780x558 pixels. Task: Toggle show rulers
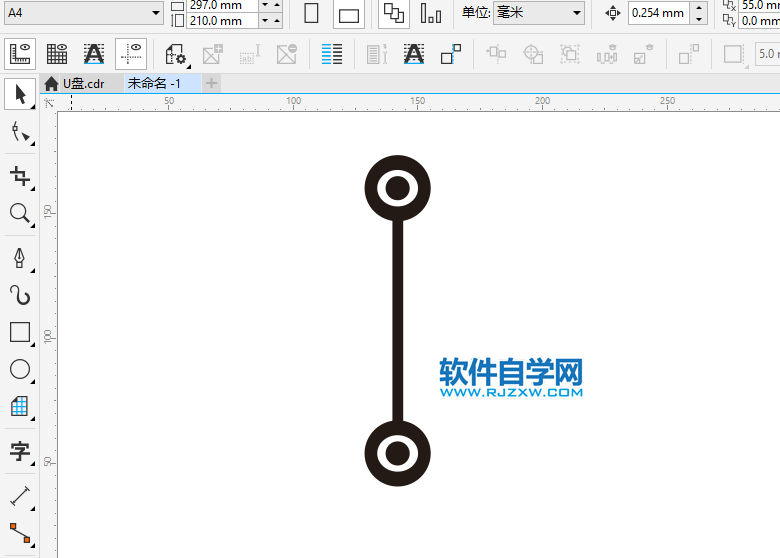tap(20, 54)
